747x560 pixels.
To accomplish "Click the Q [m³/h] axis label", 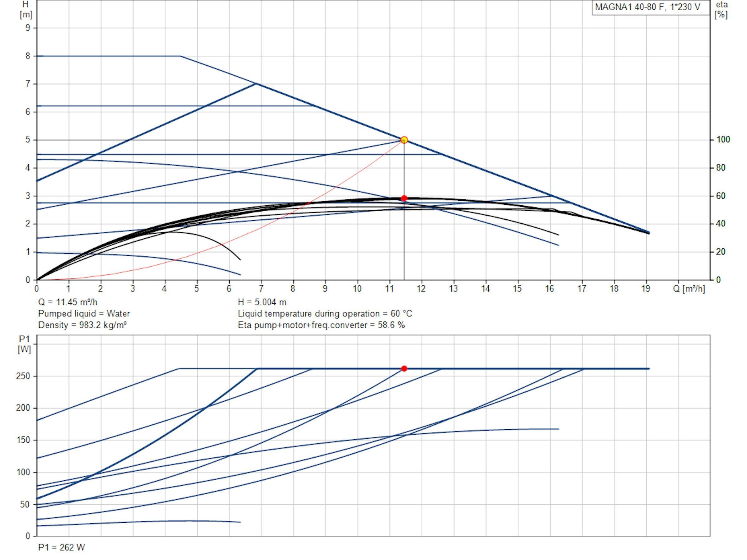I will point(689,289).
